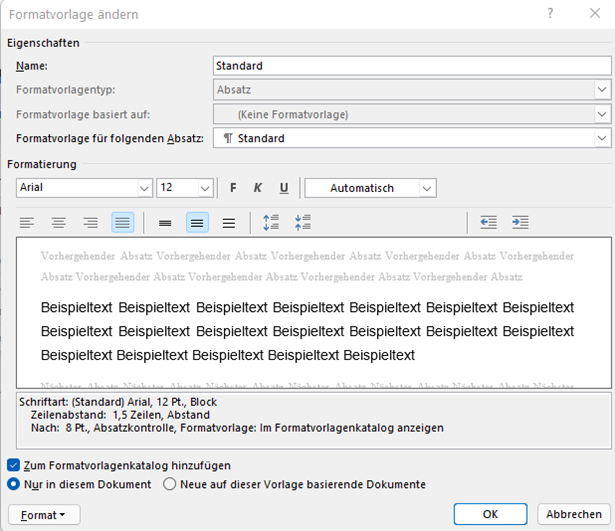
Task: Center the paragraph text
Action: (x=59, y=223)
